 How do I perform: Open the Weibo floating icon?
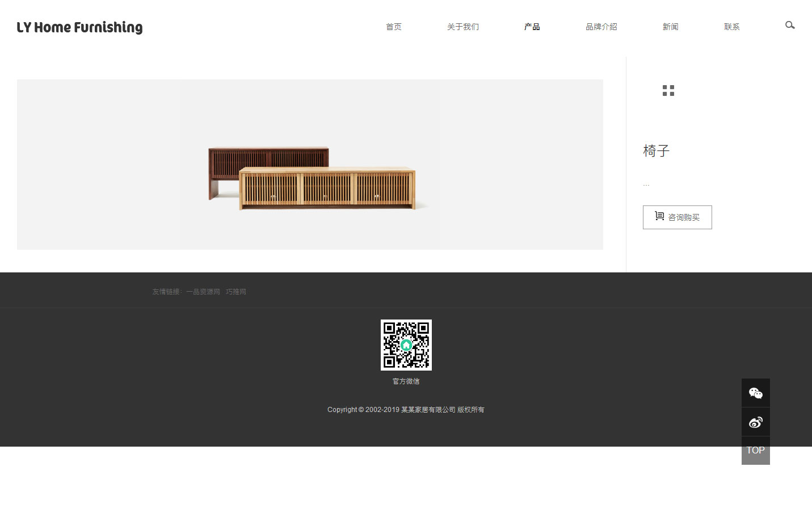(755, 422)
